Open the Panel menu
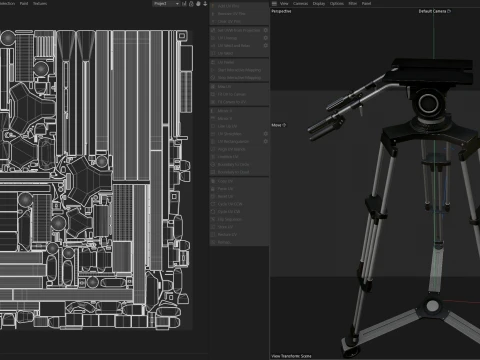The image size is (480, 360). (x=366, y=3)
